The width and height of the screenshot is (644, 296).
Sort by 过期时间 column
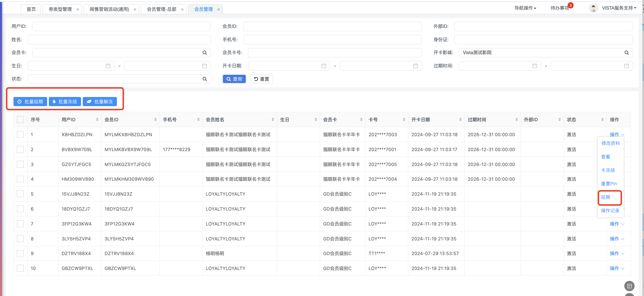(517, 120)
